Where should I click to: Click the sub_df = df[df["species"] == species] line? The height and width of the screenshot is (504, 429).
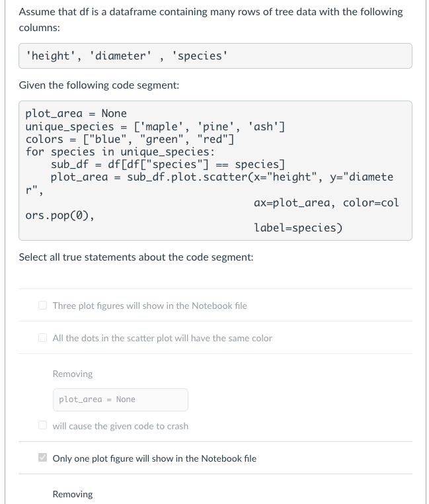[x=168, y=164]
